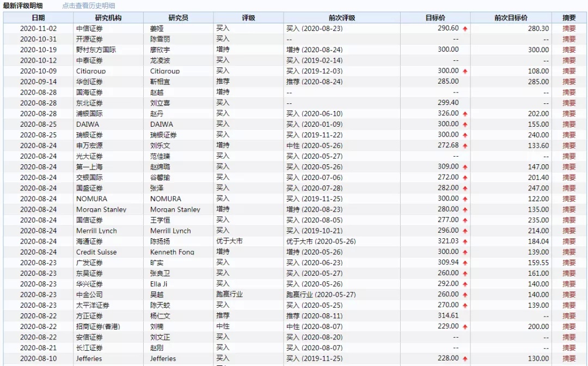Click researcher name 陈扬扬
Screen dimensions: 588x366
pos(160,241)
